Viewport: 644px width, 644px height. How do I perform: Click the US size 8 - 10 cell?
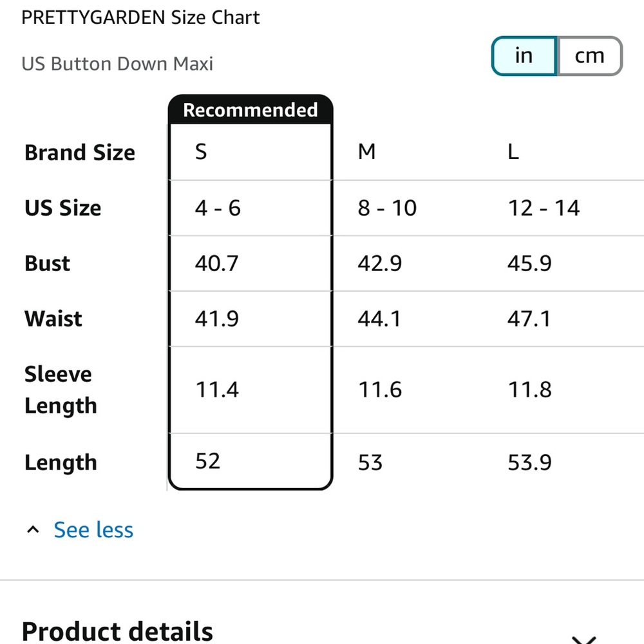pos(387,208)
